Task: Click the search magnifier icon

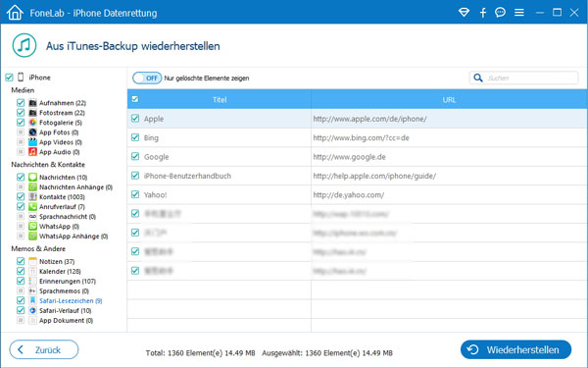Action: 478,78
